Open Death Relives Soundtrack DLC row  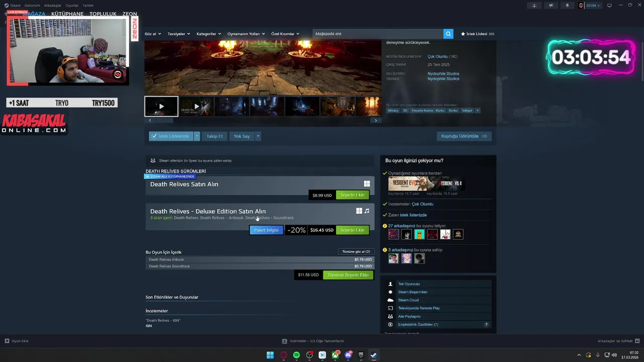260,266
